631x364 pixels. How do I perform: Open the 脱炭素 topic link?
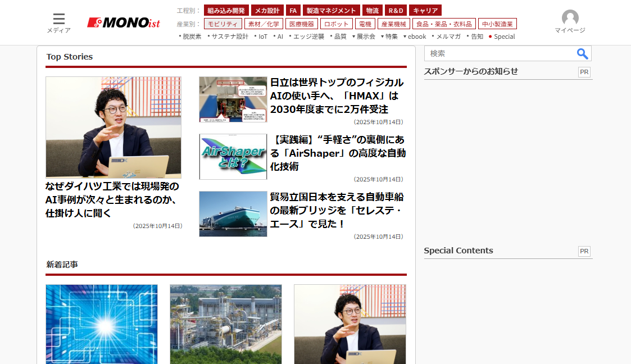[192, 37]
